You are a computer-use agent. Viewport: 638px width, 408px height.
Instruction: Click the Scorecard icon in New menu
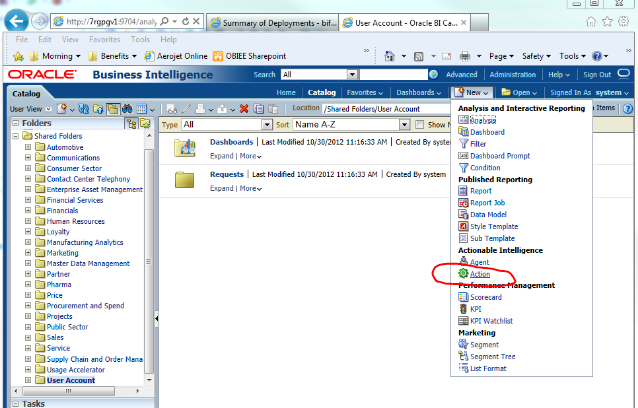click(463, 297)
